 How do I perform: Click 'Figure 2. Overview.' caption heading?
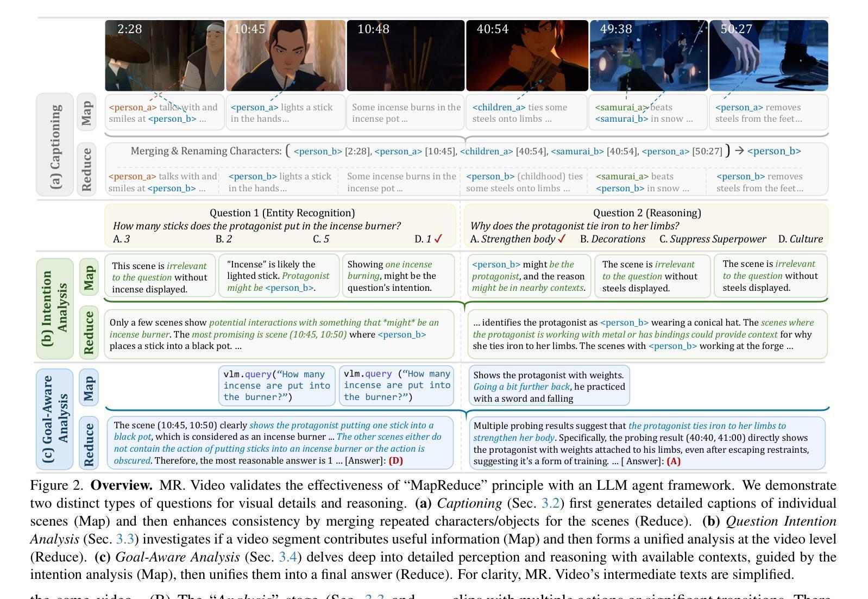click(92, 485)
